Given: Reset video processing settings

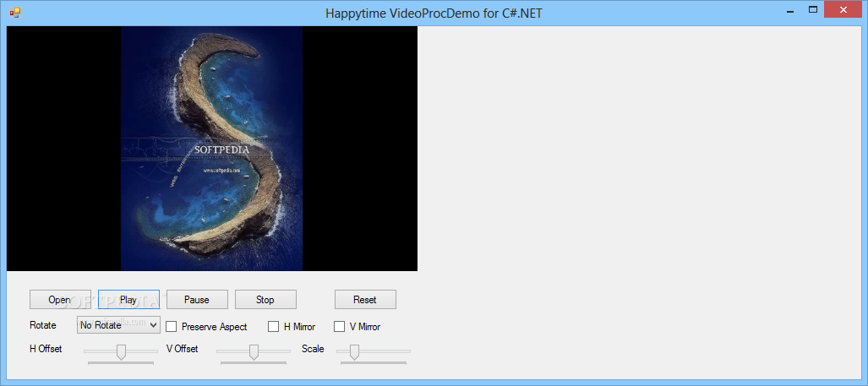Looking at the screenshot, I should click(365, 300).
